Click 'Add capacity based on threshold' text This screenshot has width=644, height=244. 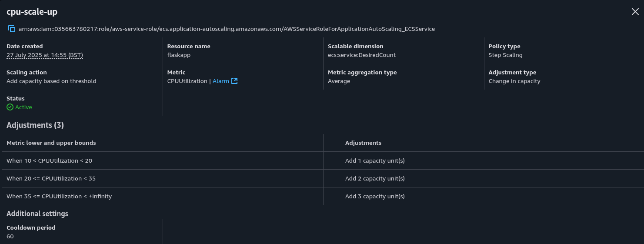[51, 81]
